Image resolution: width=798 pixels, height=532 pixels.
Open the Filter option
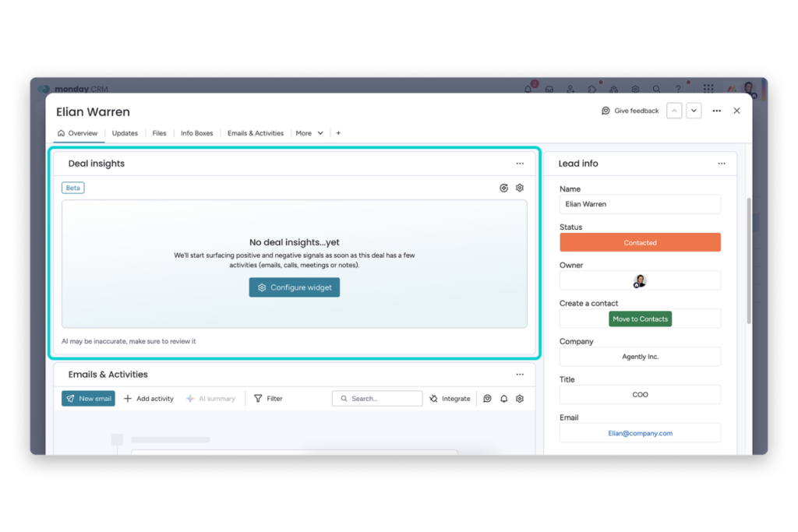[x=268, y=399]
